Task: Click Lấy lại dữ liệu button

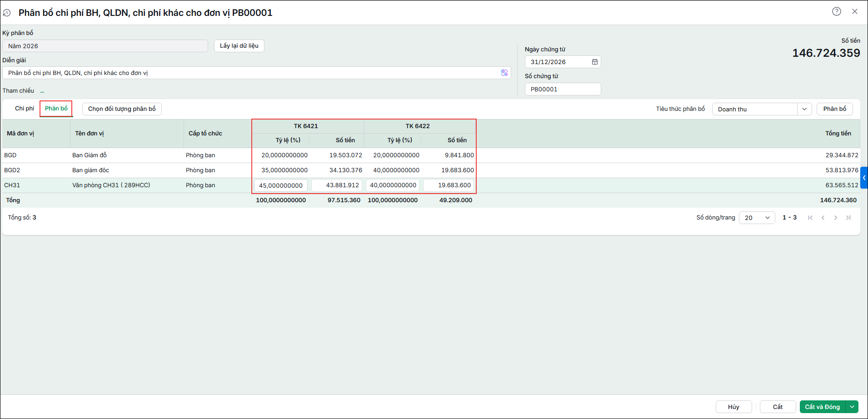Action: click(239, 46)
